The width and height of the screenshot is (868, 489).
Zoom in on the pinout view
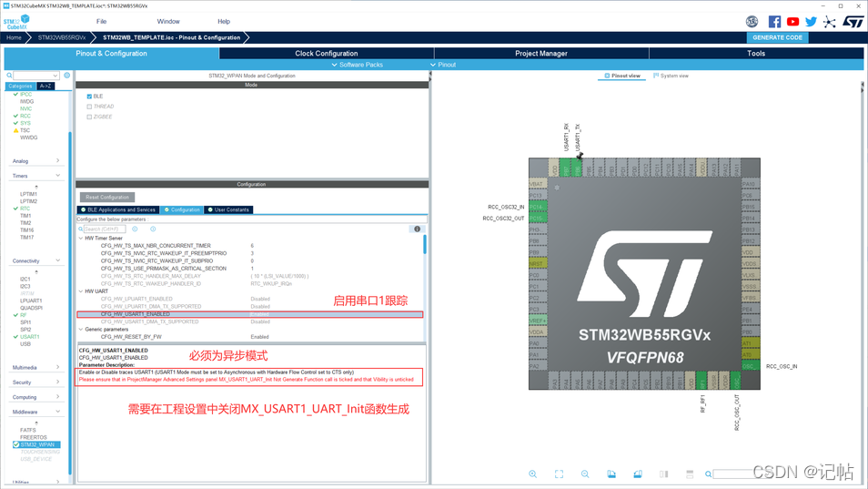pos(532,474)
